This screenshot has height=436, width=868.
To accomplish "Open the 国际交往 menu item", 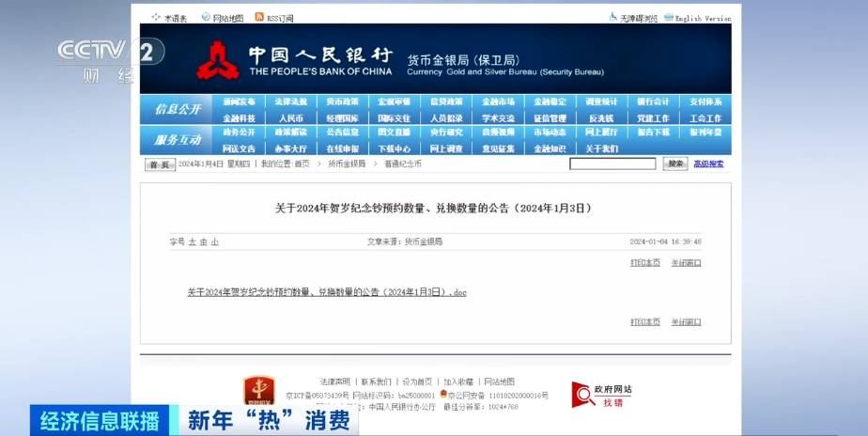I will [395, 118].
